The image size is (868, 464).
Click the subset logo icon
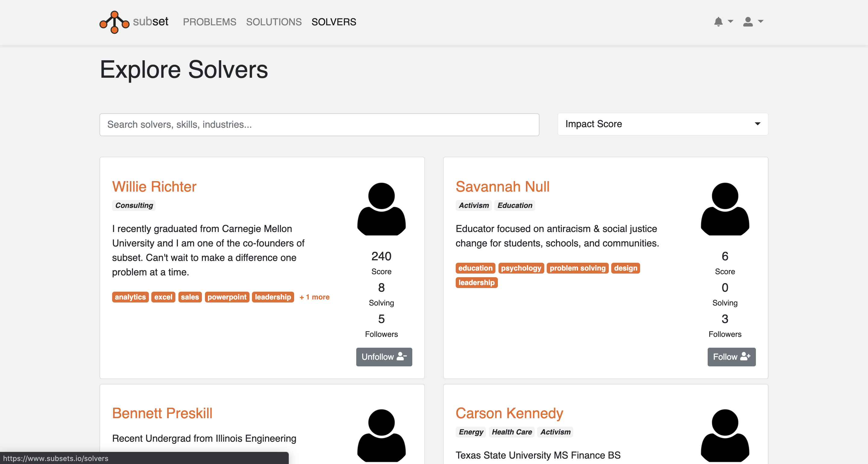coord(114,22)
